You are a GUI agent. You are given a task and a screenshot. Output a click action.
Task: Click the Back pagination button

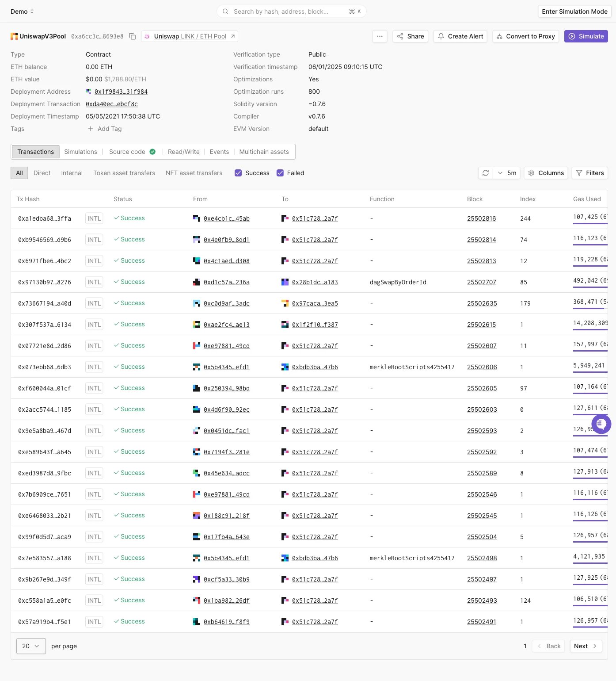click(548, 646)
